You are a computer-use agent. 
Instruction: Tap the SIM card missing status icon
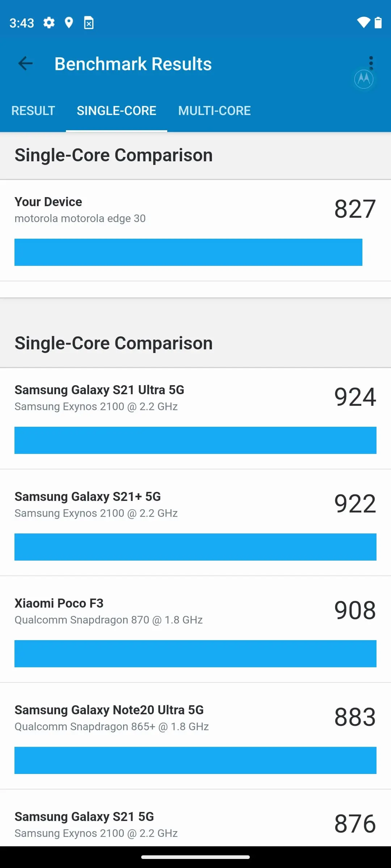point(89,23)
